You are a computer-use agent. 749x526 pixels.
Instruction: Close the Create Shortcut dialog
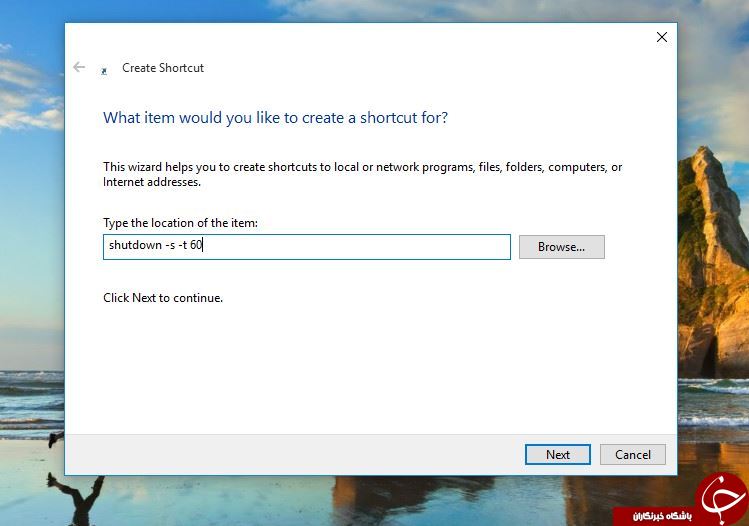coord(662,37)
